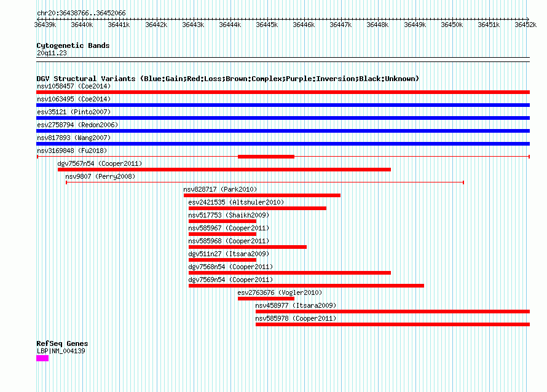
Task: Select the dgv7569n54 (Cooper2011) label
Action: [x=230, y=280]
